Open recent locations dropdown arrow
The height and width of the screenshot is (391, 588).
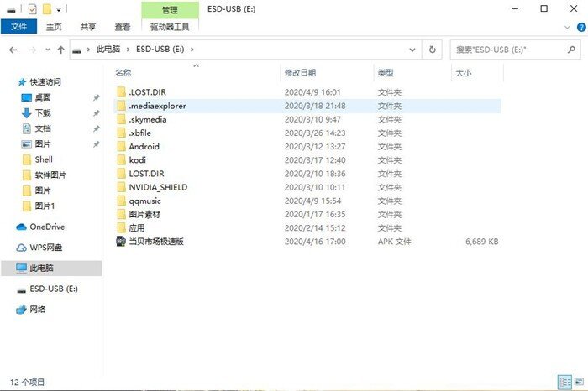(x=47, y=50)
